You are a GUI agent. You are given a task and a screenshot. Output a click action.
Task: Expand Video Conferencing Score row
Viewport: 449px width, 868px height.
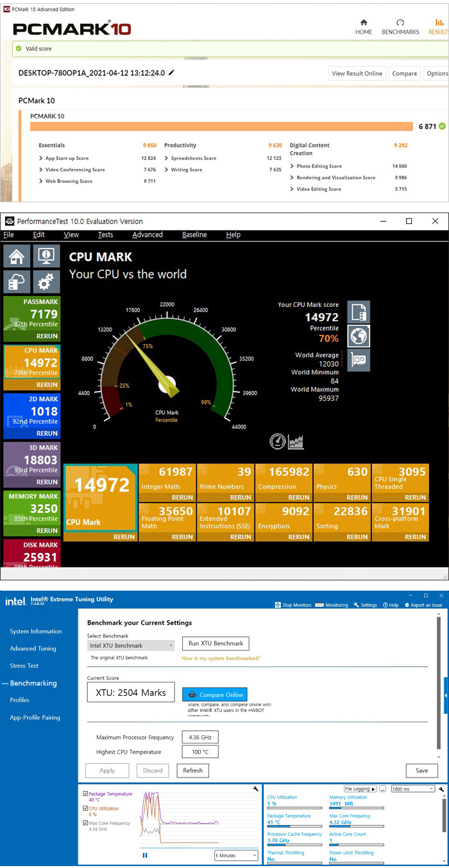click(42, 169)
